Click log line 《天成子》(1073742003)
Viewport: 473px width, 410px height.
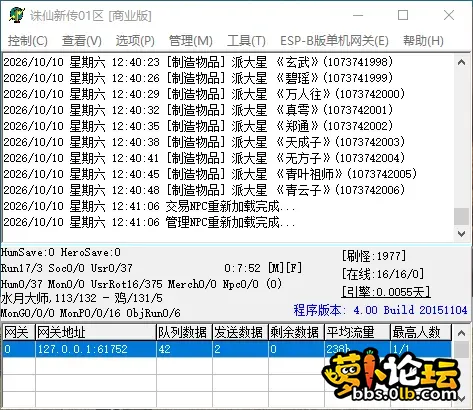[x=204, y=142]
